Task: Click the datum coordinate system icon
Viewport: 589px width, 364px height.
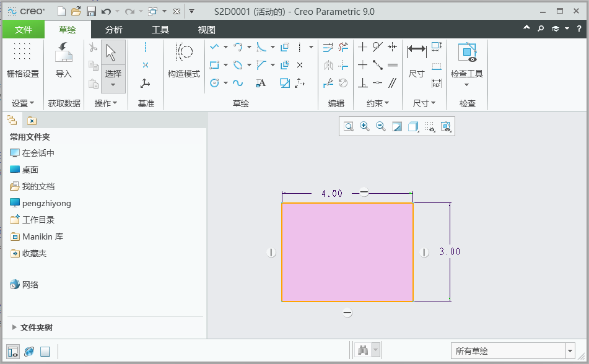Action: pos(146,83)
